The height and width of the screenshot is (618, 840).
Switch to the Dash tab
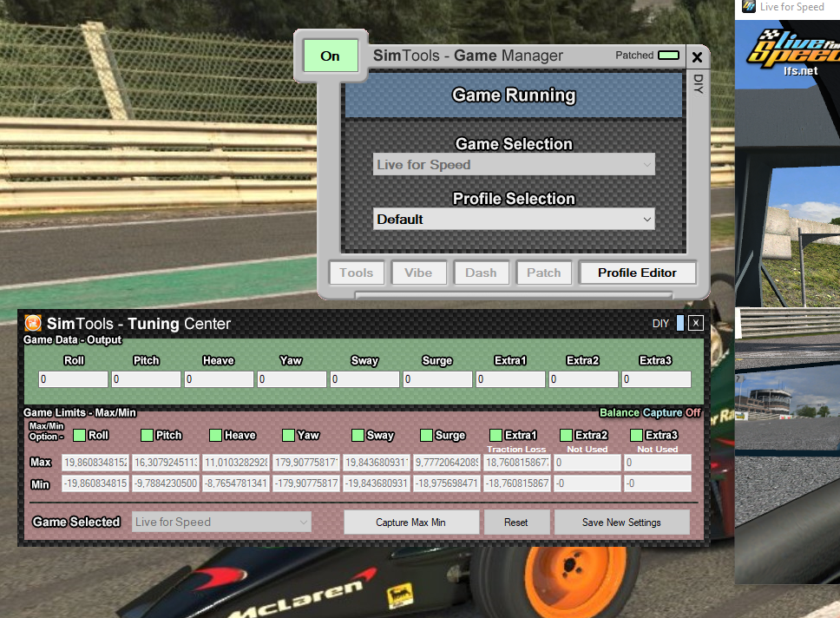pos(481,273)
